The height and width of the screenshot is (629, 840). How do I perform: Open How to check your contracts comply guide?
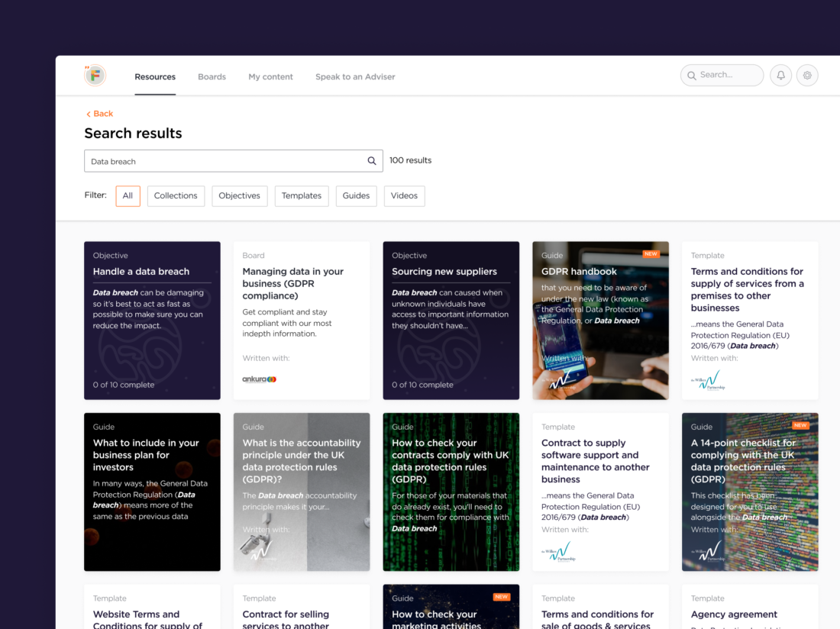tap(451, 492)
